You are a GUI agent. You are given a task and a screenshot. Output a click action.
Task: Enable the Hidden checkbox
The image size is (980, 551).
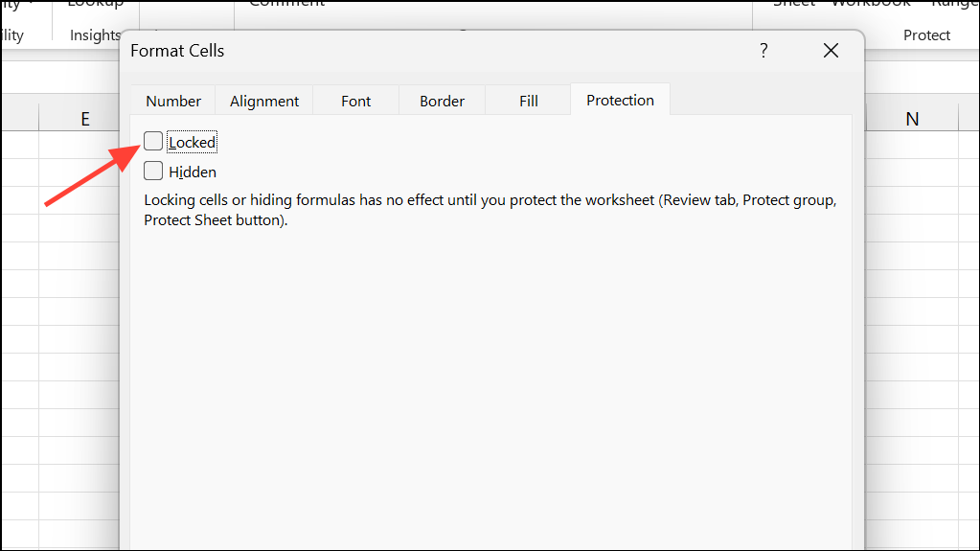[x=153, y=172]
